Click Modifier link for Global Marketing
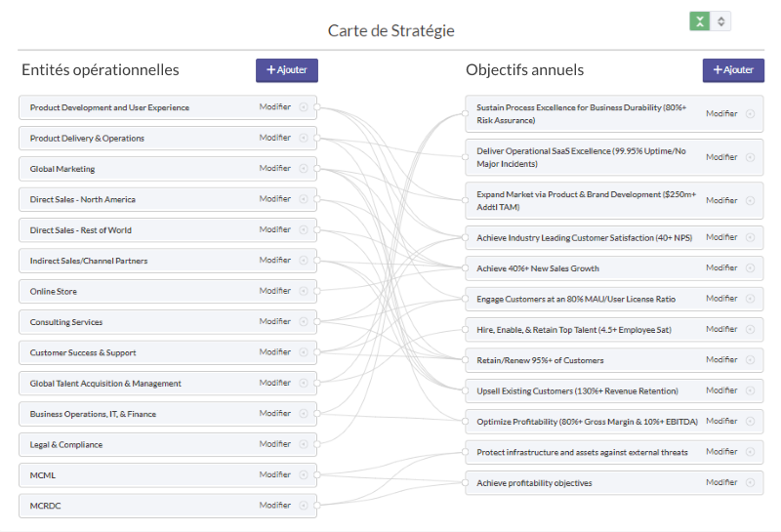 [x=275, y=168]
